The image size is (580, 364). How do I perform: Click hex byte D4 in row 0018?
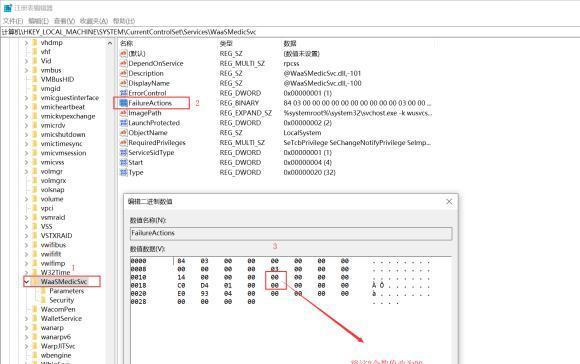click(205, 286)
